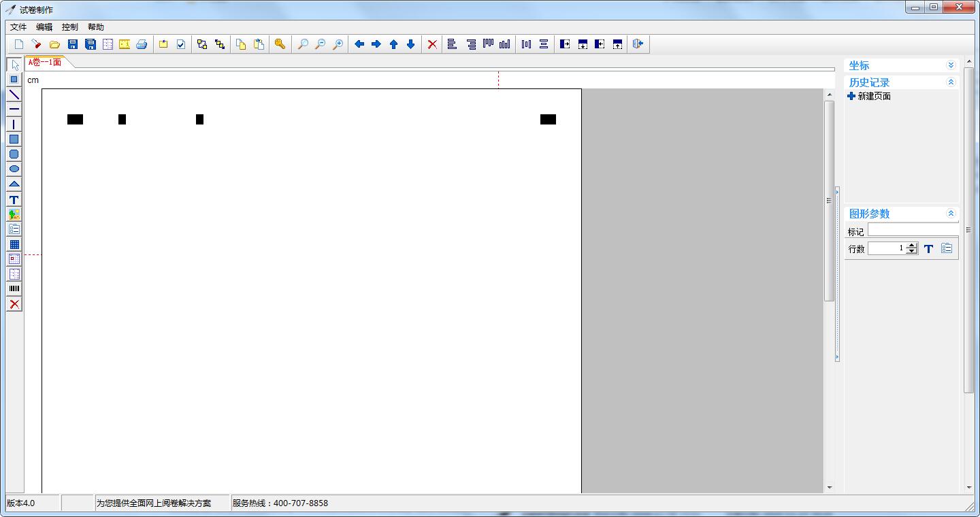This screenshot has height=517, width=980.
Task: Click the align right toolbar icon
Action: [471, 44]
